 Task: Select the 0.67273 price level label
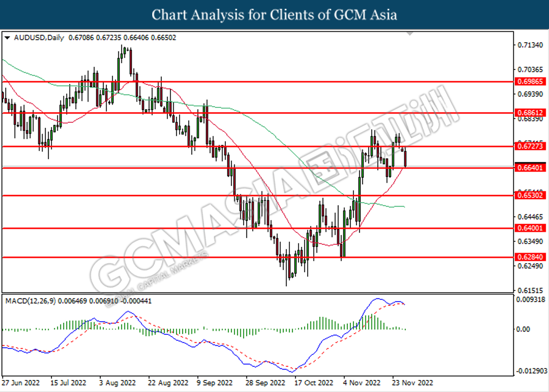[x=530, y=146]
